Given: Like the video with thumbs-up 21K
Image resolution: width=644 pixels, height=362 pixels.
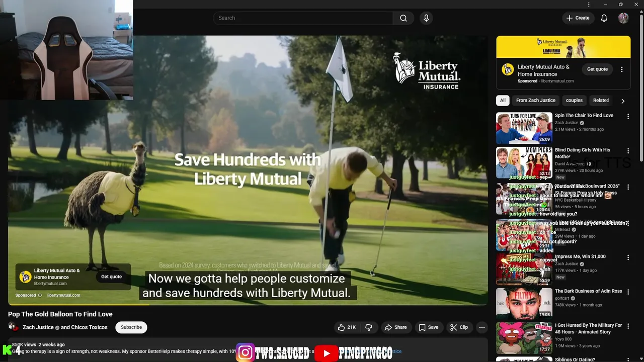Looking at the screenshot, I should coord(347,327).
